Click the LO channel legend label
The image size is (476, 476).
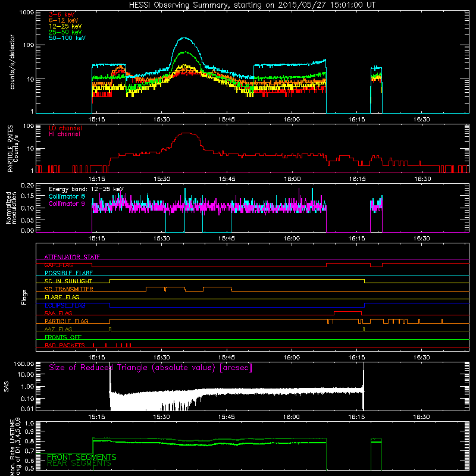tap(65, 128)
